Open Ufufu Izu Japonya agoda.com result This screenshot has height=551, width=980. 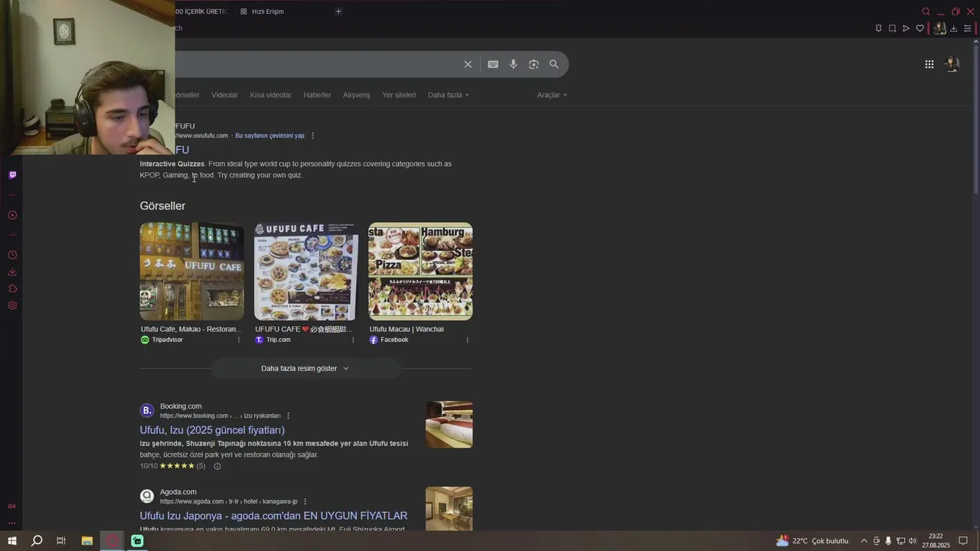click(273, 516)
